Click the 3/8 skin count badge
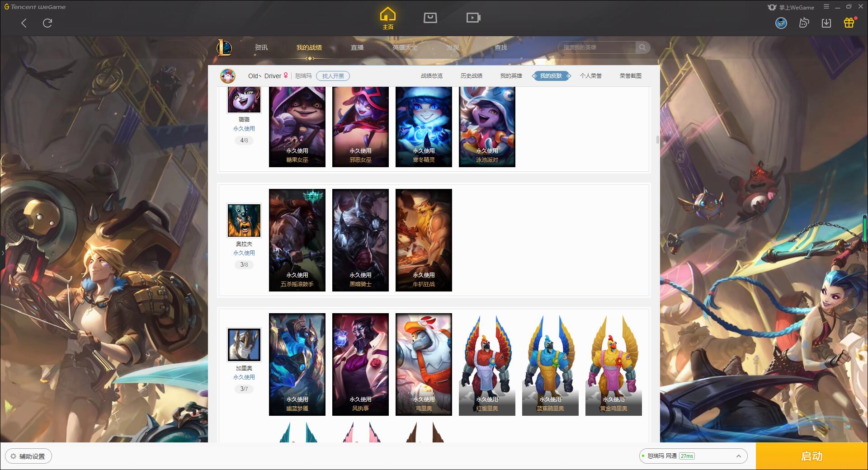 tap(244, 265)
